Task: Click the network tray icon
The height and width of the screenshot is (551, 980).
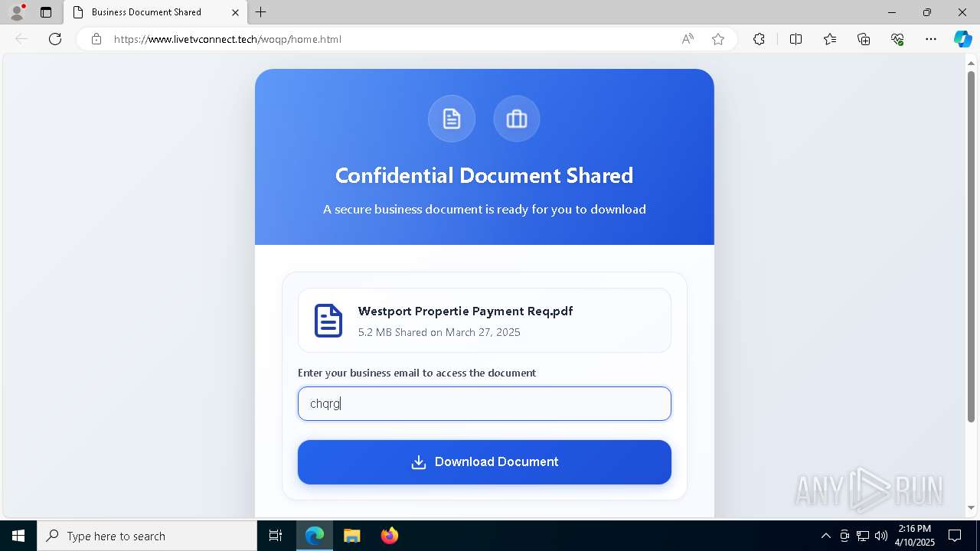Action: click(x=863, y=536)
